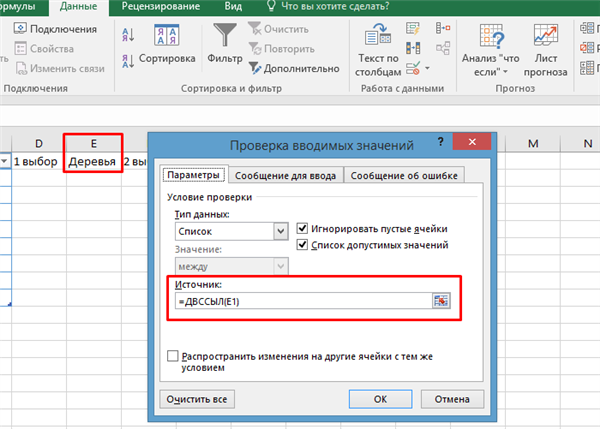Switch to the Данные ribbon tab
This screenshot has width=600, height=429.
pos(78,7)
